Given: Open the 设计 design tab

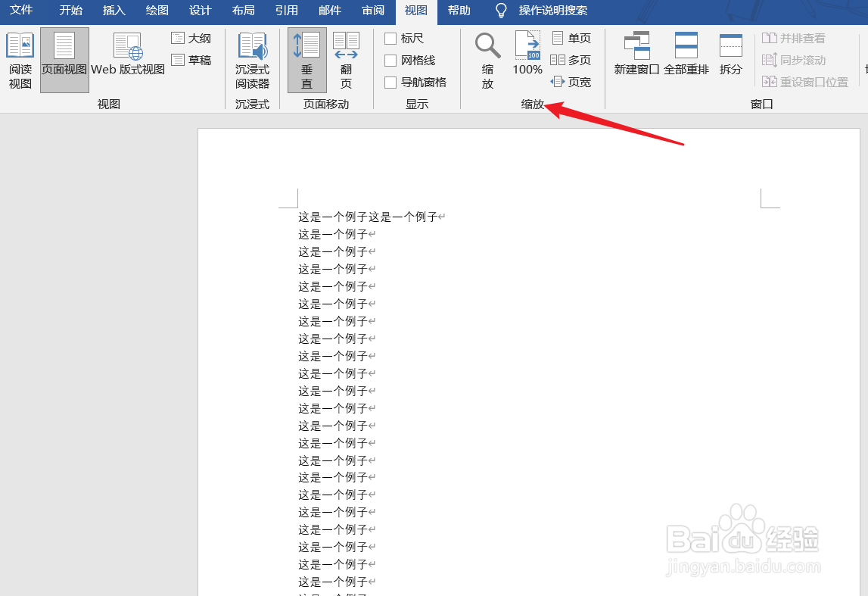Looking at the screenshot, I should pos(201,10).
